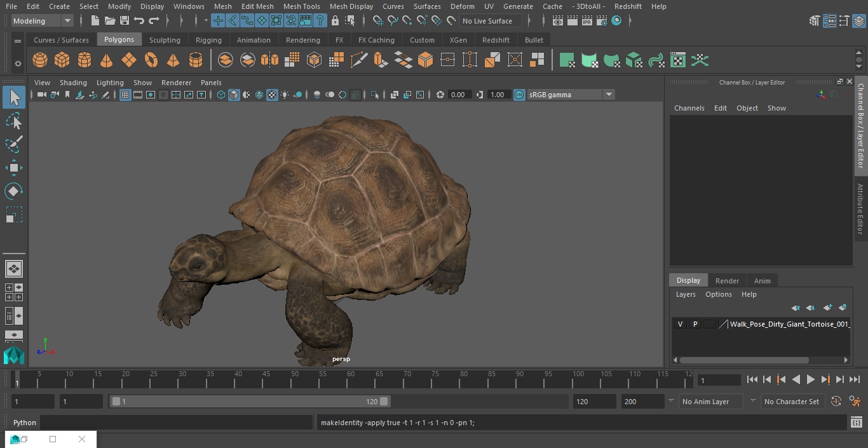Open the UV checker editor shelf icon
The width and height of the screenshot is (868, 448).
coord(678,60)
